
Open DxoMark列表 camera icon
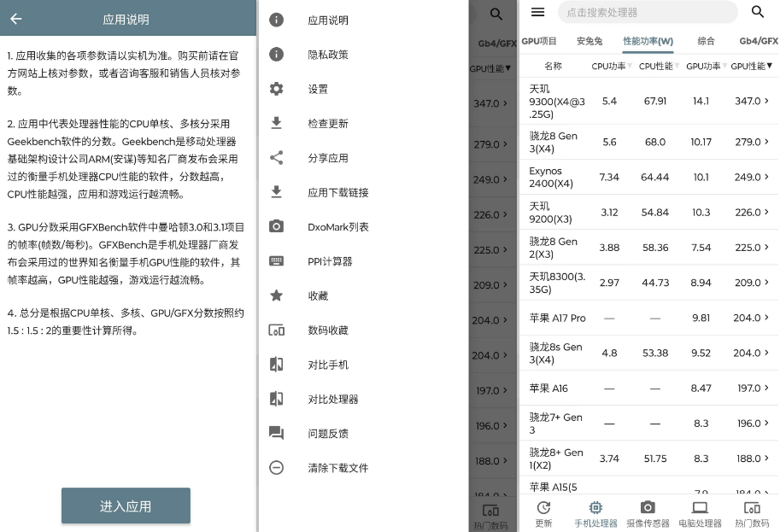point(276,226)
